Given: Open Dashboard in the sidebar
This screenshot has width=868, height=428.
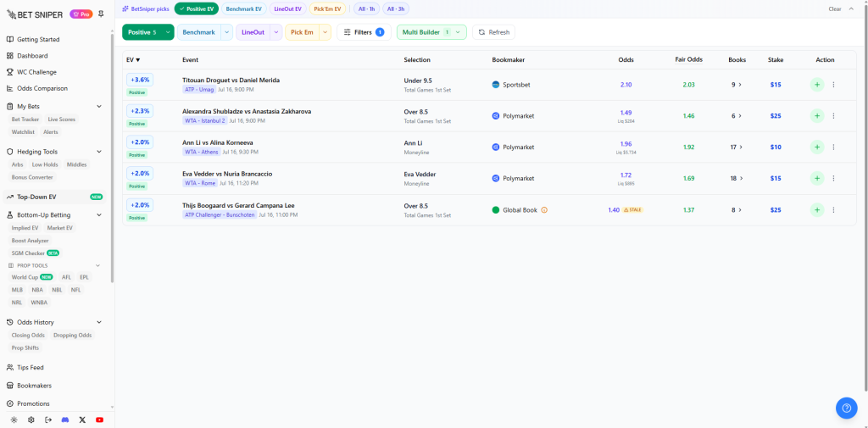Looking at the screenshot, I should (32, 55).
